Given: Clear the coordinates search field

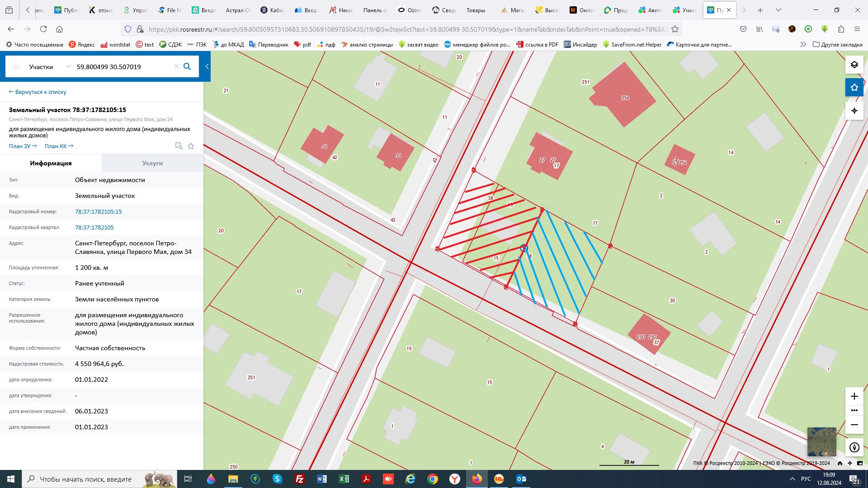Looking at the screenshot, I should click(x=176, y=66).
